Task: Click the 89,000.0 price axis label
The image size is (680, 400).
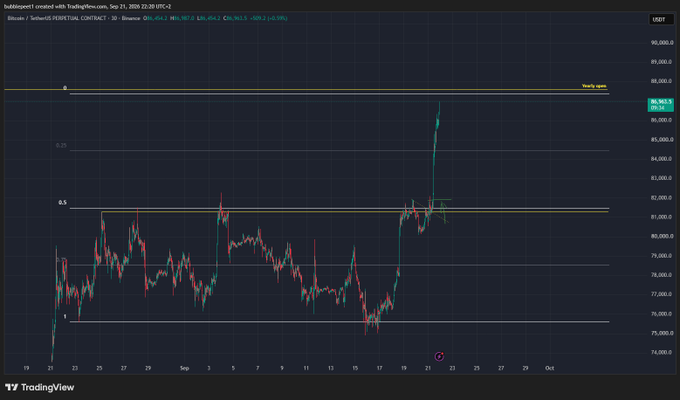Action: click(x=662, y=62)
